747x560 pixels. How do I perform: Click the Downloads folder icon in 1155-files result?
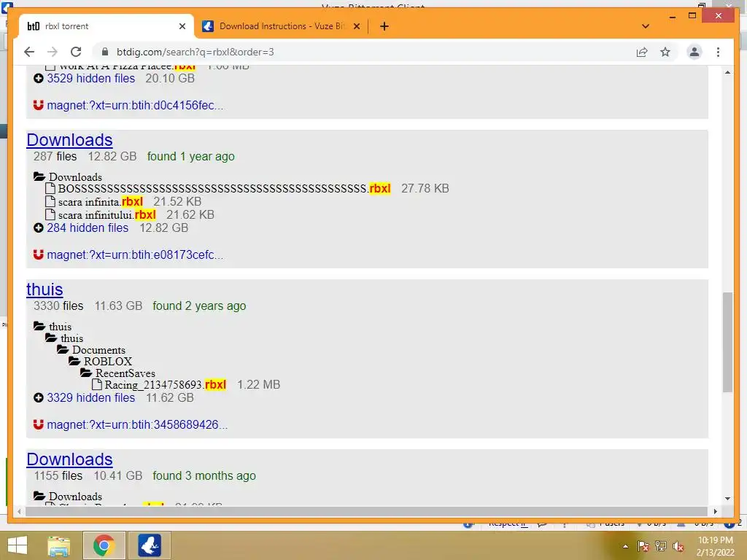(39, 496)
